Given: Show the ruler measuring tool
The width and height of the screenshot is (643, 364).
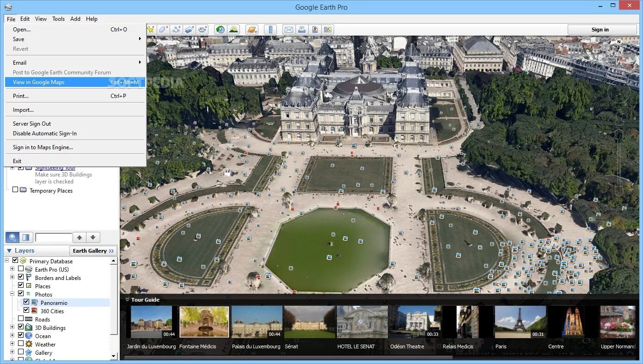Looking at the screenshot, I should (x=270, y=30).
